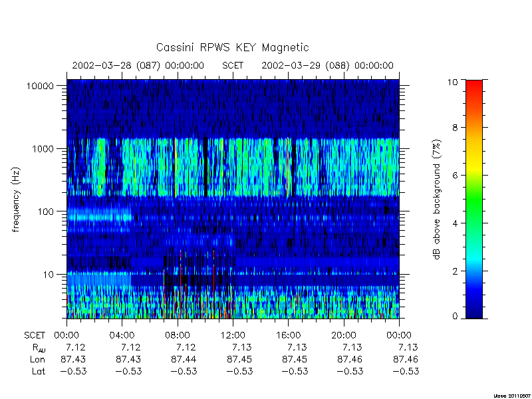The image size is (532, 399).
Task: Click the 08:00 time axis label
Action: tap(178, 336)
